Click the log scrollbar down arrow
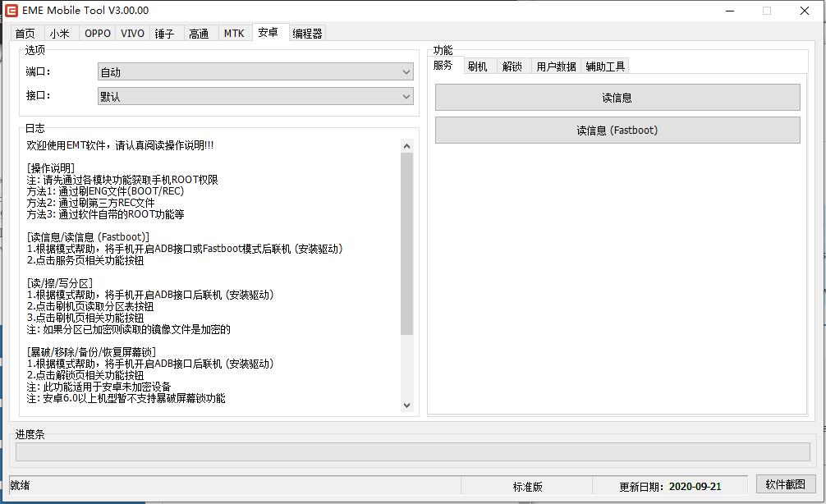 pos(406,405)
